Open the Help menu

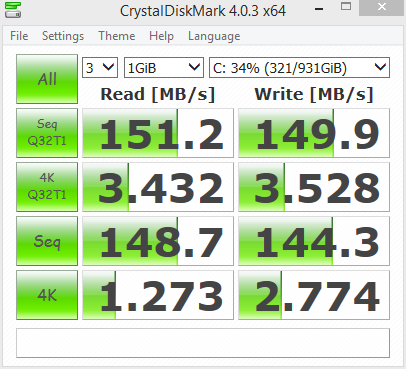(x=161, y=36)
